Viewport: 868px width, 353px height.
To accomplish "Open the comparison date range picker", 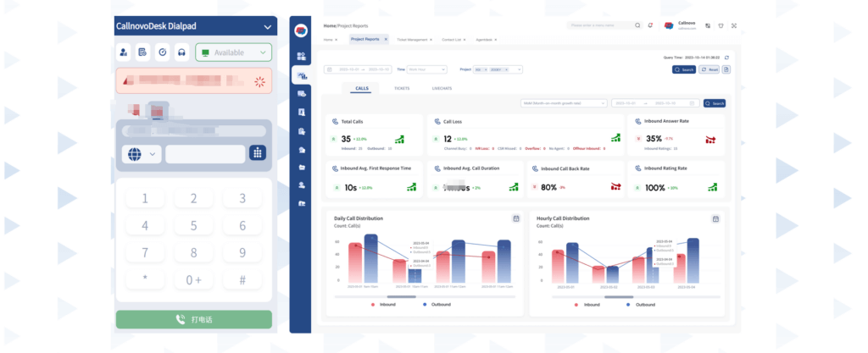I will (x=655, y=103).
